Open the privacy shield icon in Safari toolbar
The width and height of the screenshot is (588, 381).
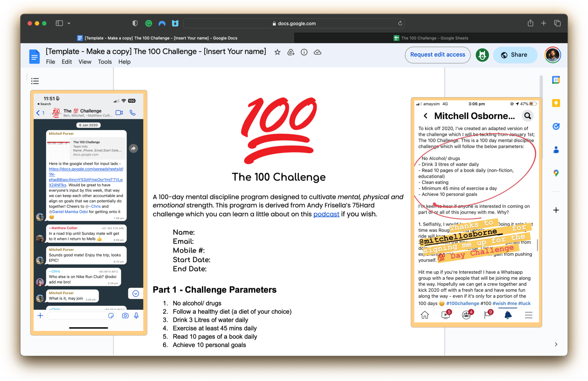135,23
